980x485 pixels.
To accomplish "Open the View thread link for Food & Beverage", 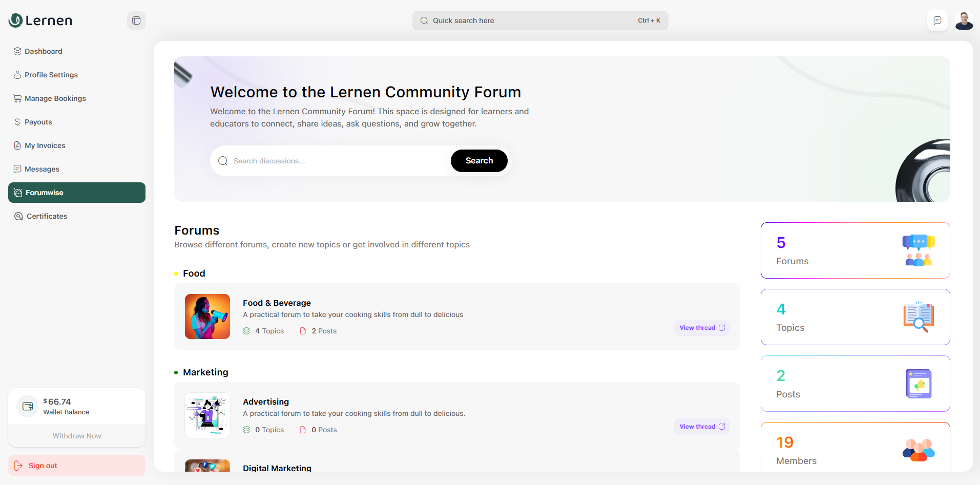I will (701, 327).
